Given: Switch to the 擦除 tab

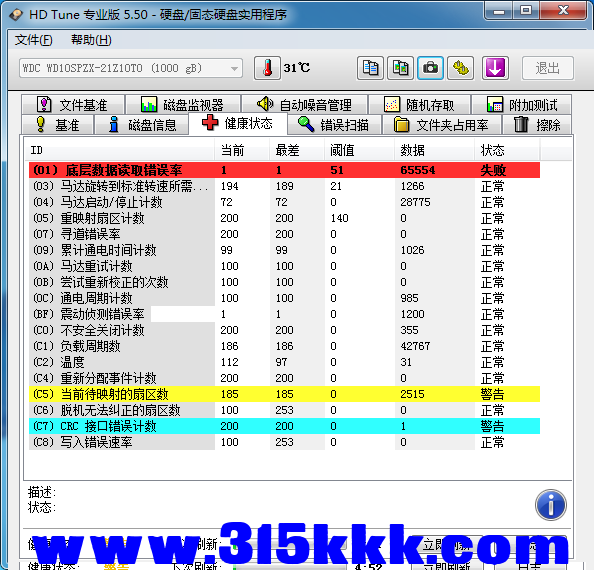Looking at the screenshot, I should coord(537,125).
